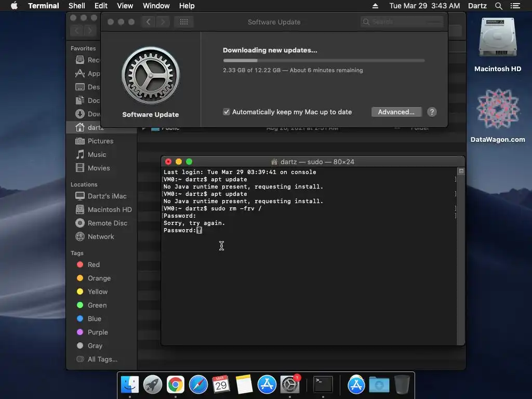This screenshot has width=532, height=399.
Task: Open Notes from the Dock
Action: 244,385
